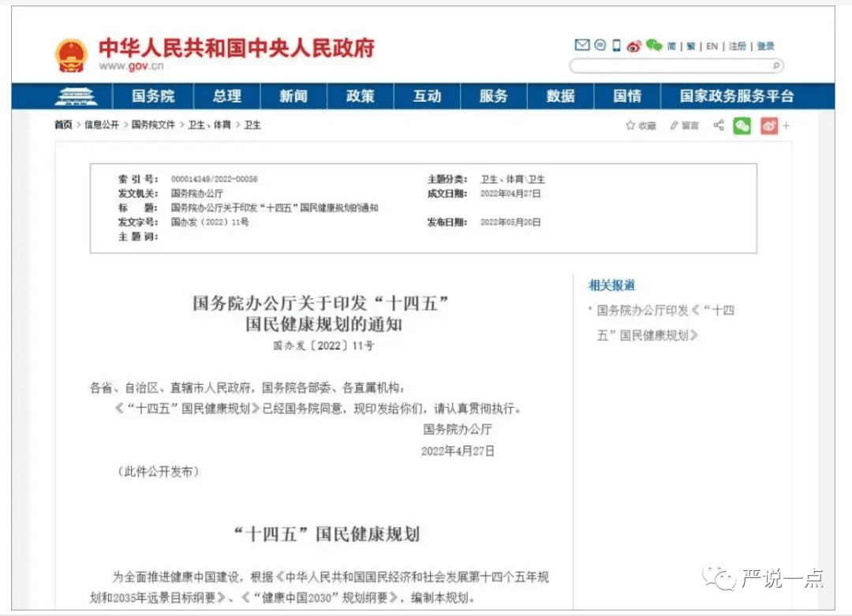The image size is (852, 616).
Task: Click the share icon beside 留言
Action: [718, 125]
